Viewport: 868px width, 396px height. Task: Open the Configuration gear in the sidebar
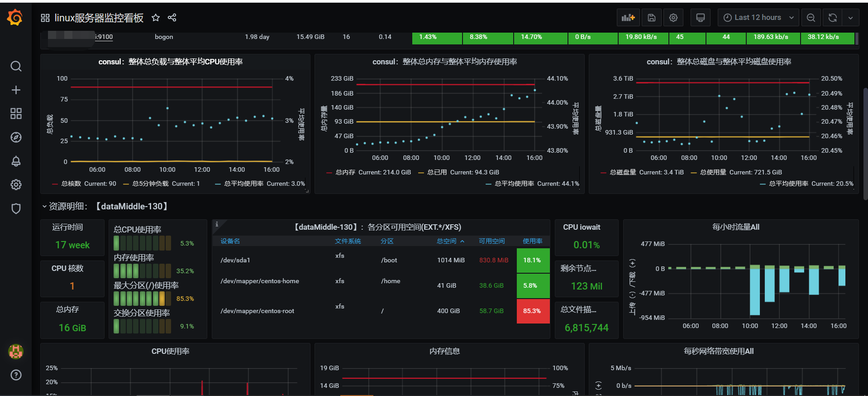[16, 184]
